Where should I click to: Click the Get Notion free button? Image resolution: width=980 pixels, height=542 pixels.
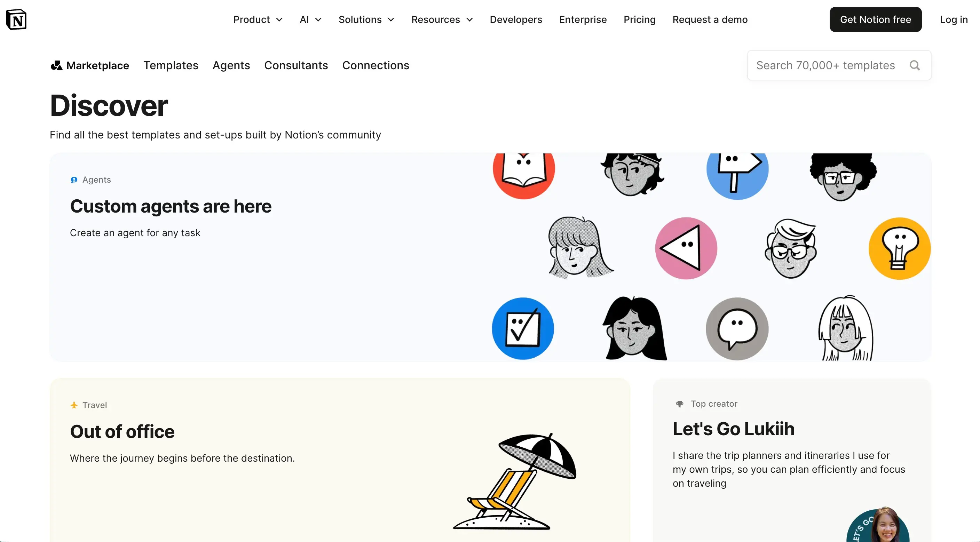(x=875, y=19)
